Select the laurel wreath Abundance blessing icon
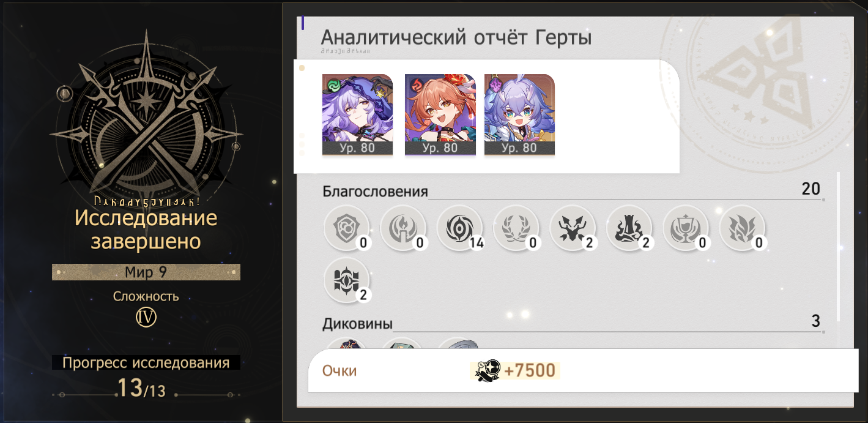 pyautogui.click(x=516, y=228)
